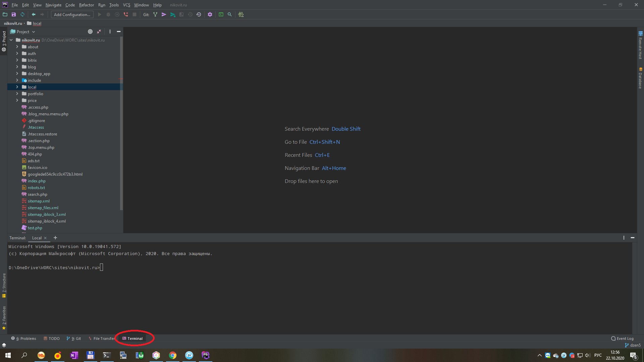
Task: Click the Open folder toolbar icon
Action: pos(5,14)
